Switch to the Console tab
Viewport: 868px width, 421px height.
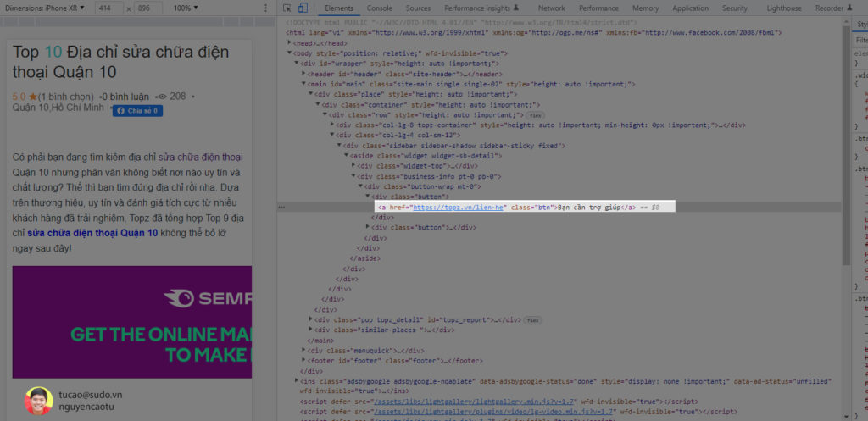(x=379, y=8)
